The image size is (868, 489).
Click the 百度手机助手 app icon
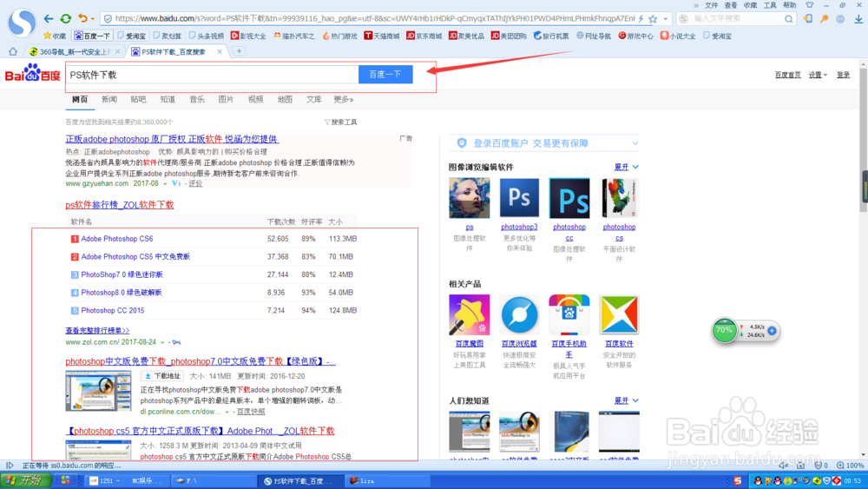tap(569, 314)
